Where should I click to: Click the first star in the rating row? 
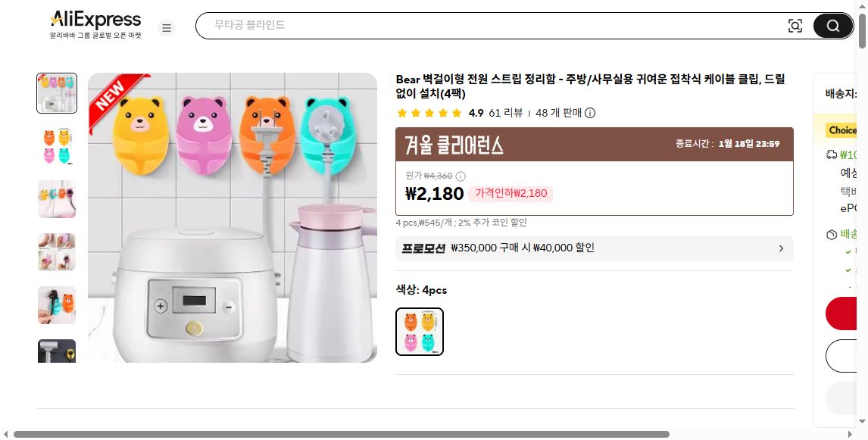[x=402, y=113]
